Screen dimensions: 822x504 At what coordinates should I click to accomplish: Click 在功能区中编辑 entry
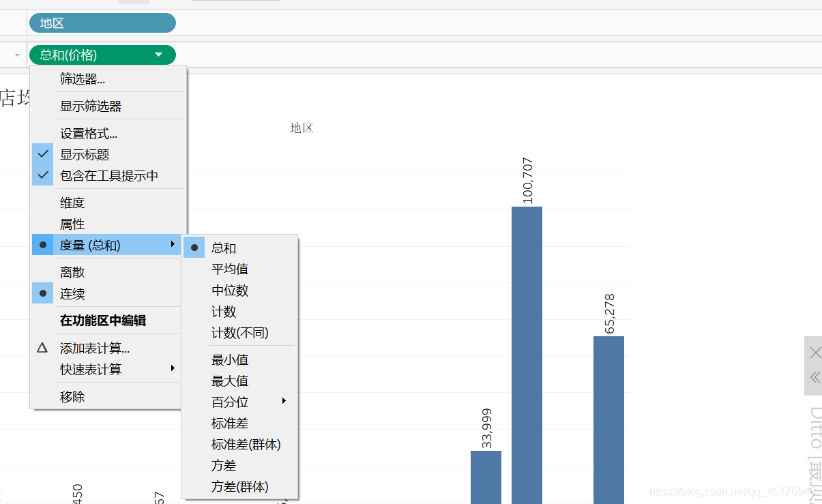(108, 321)
